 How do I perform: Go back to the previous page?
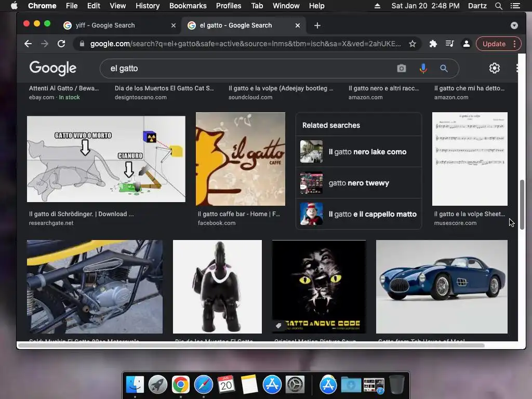click(x=28, y=44)
